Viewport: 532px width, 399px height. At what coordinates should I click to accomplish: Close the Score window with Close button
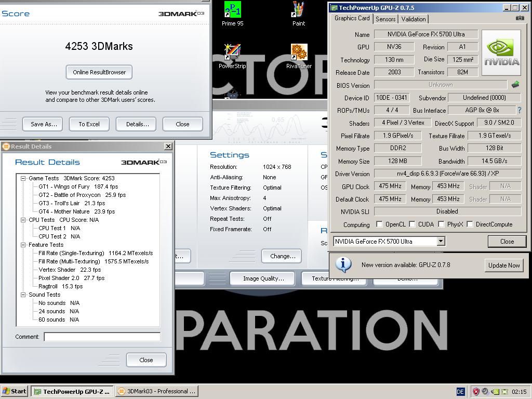pyautogui.click(x=183, y=124)
